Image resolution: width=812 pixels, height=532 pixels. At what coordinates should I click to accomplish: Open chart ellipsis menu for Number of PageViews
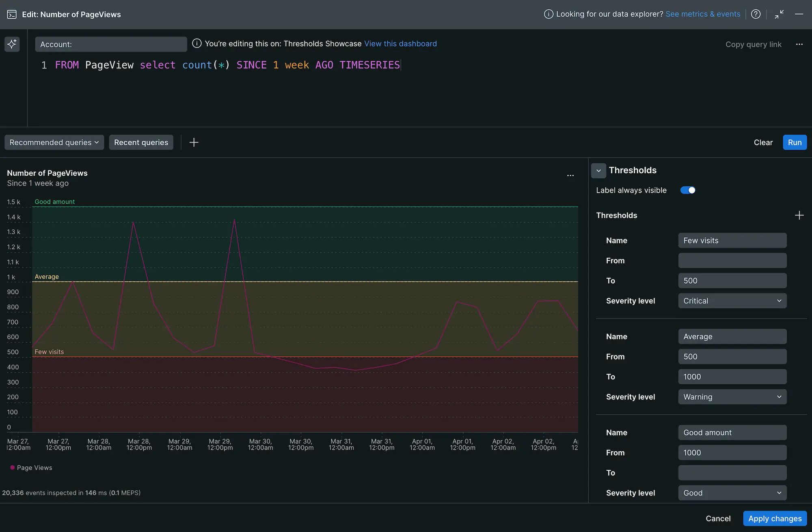pos(570,175)
